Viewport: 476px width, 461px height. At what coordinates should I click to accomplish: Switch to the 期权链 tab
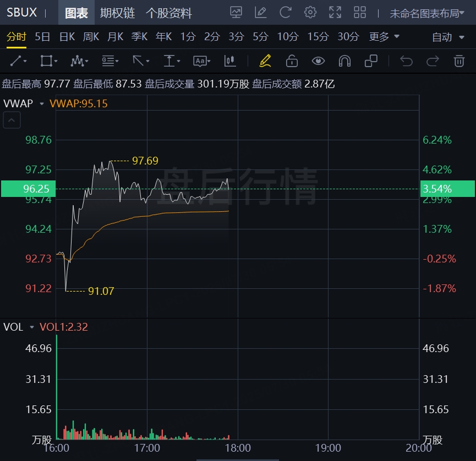[x=117, y=13]
